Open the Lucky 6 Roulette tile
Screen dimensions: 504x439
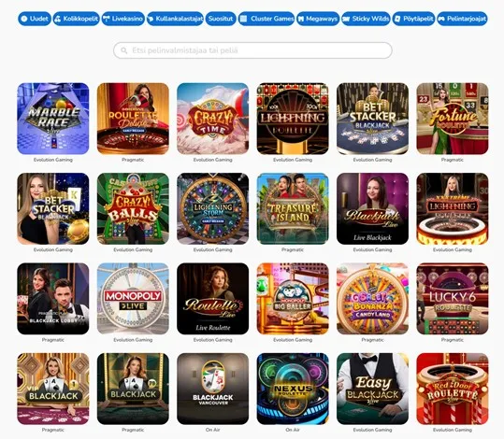(x=453, y=299)
